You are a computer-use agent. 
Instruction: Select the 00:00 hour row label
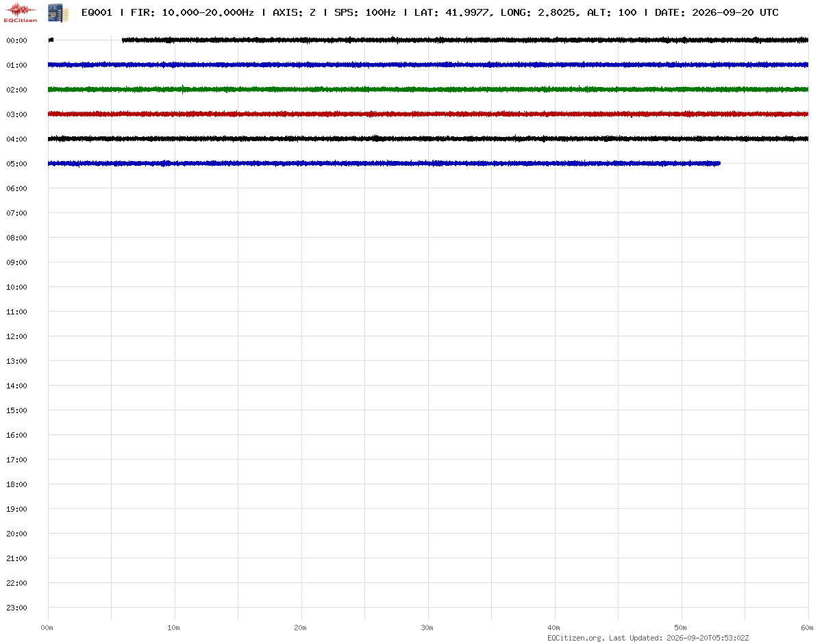[16, 40]
